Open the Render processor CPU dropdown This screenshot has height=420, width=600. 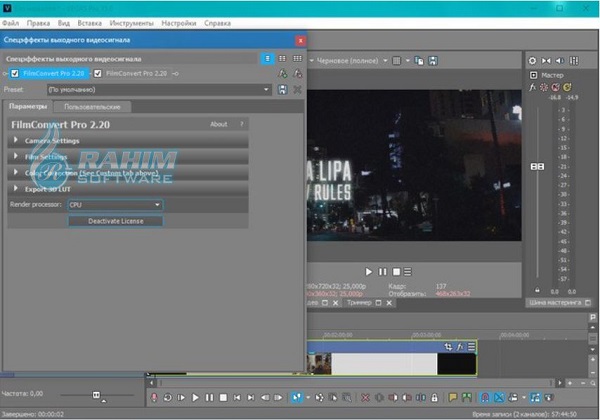(x=114, y=204)
